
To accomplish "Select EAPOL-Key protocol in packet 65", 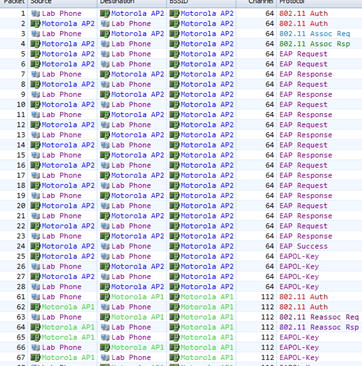I will (299, 337).
